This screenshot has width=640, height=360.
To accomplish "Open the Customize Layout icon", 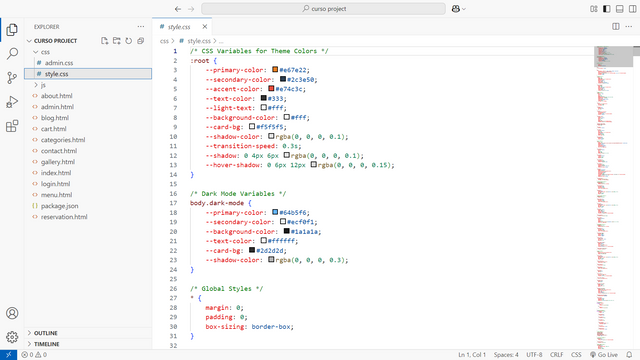I will click(x=594, y=9).
